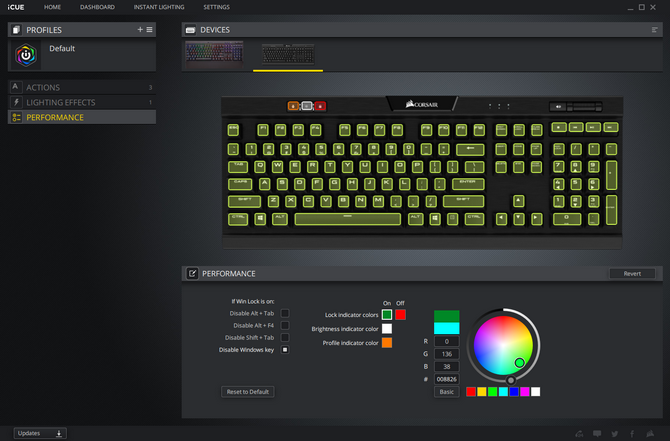Open the Settings menu
670x441 pixels.
(x=216, y=7)
